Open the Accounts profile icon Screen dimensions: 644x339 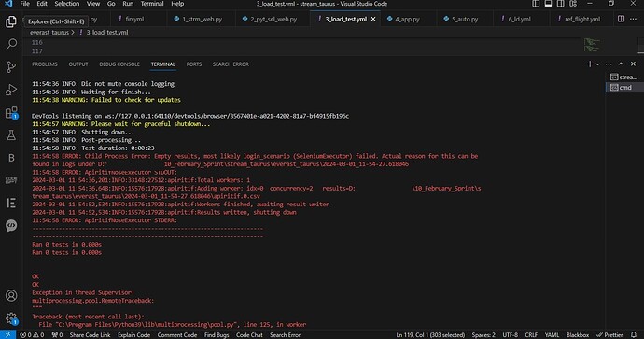11,295
